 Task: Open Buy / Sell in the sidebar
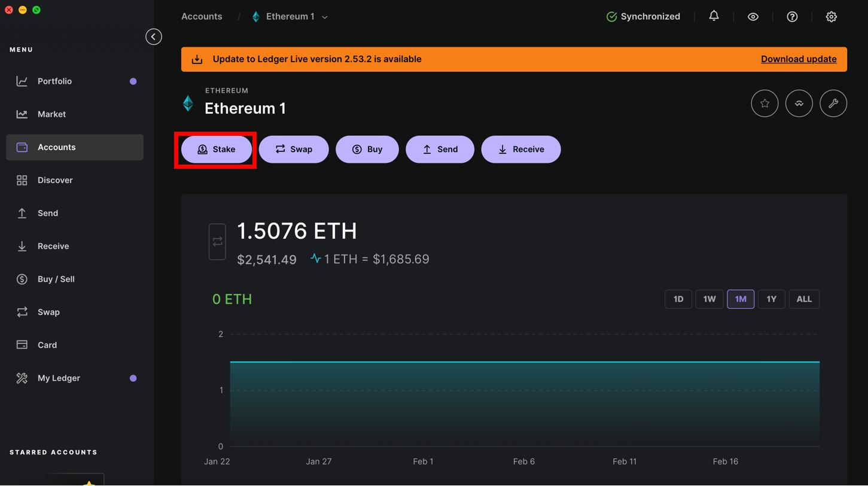pyautogui.click(x=75, y=279)
